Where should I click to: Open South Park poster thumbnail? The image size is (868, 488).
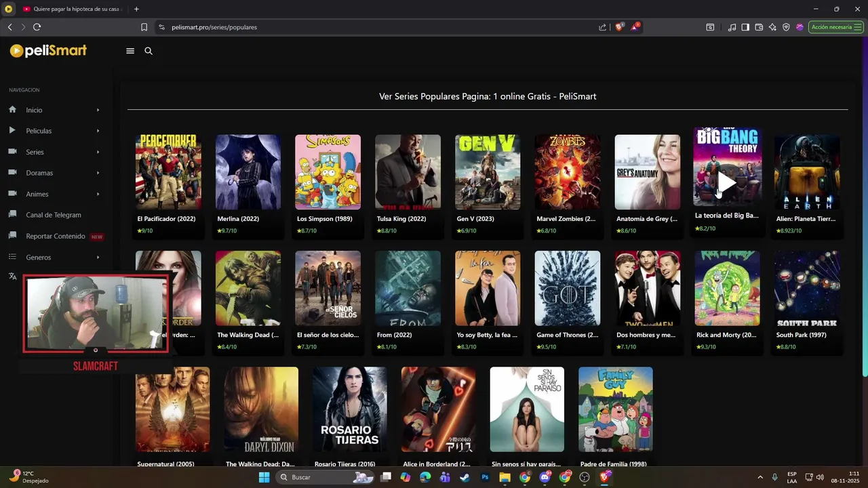point(807,288)
